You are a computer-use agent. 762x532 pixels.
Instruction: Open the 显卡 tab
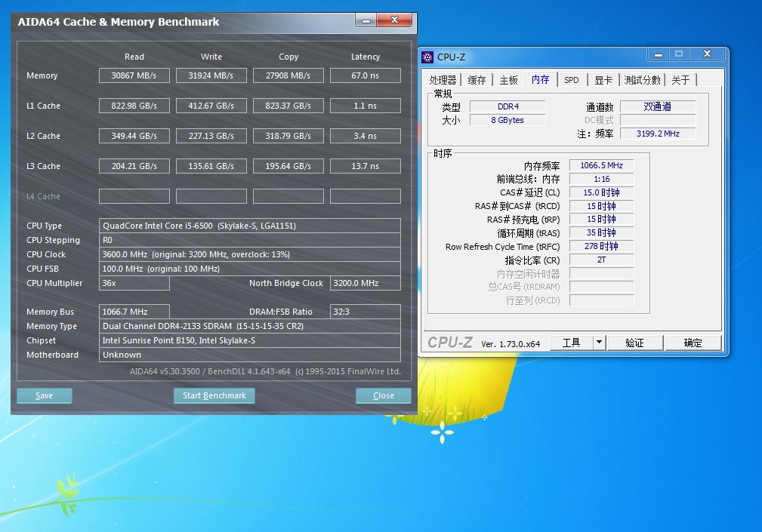pyautogui.click(x=603, y=80)
